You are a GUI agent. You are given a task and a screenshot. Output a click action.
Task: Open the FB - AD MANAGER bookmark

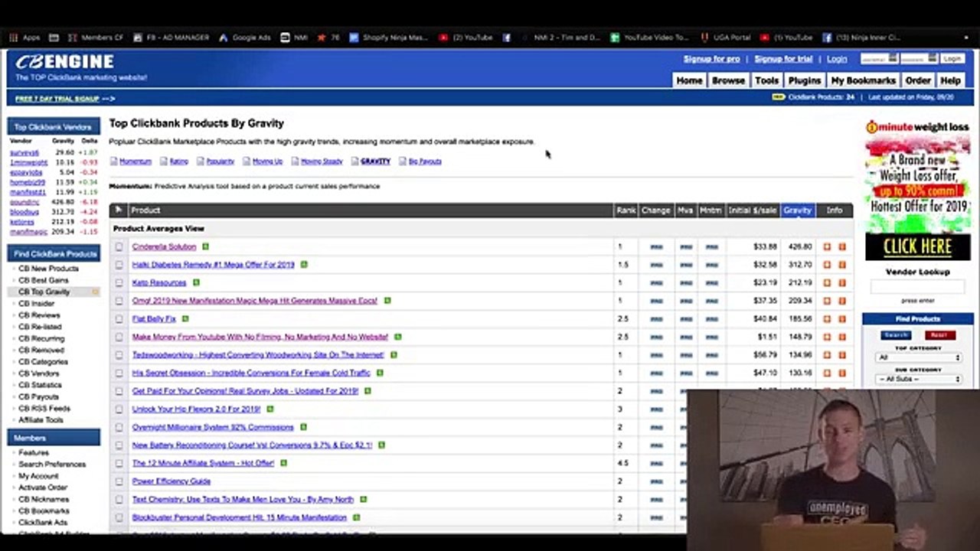click(x=171, y=37)
